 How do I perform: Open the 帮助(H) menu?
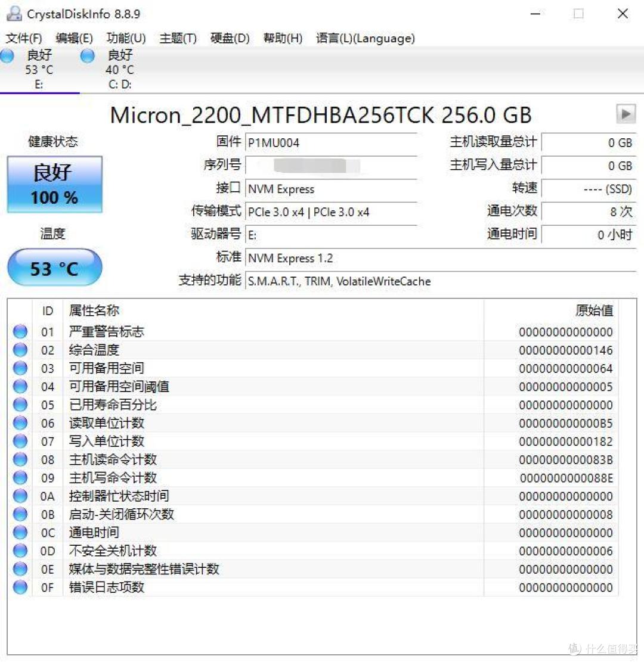tap(283, 38)
